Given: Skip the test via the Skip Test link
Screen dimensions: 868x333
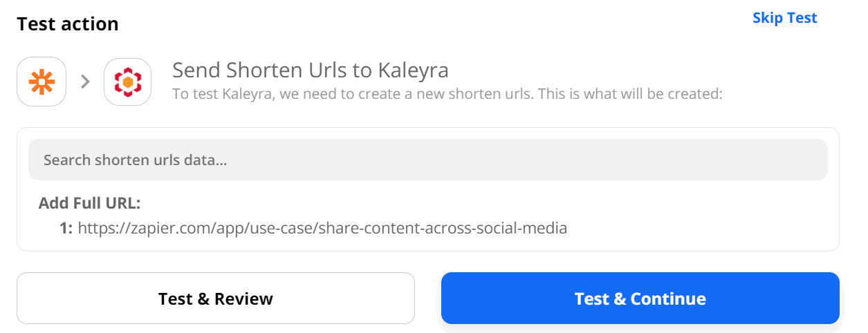Looking at the screenshot, I should click(x=784, y=18).
